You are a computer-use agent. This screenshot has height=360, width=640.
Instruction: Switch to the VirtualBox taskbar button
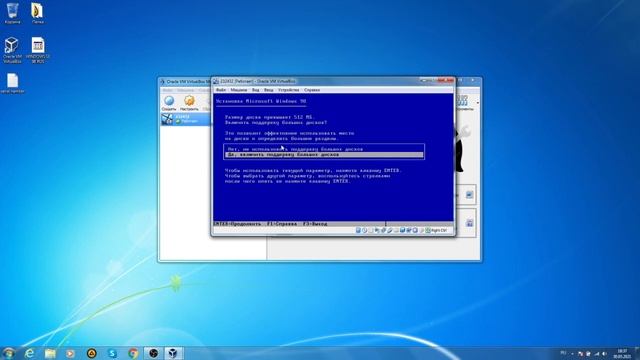pyautogui.click(x=173, y=353)
